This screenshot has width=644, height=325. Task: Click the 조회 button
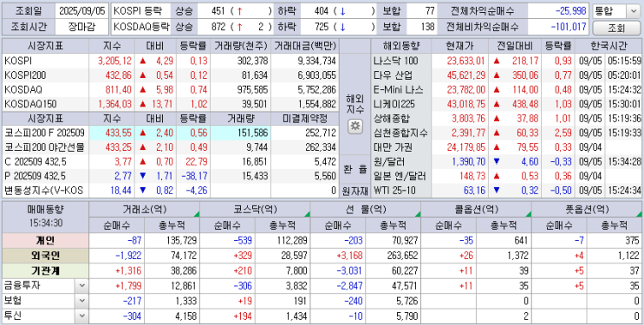tap(615, 28)
